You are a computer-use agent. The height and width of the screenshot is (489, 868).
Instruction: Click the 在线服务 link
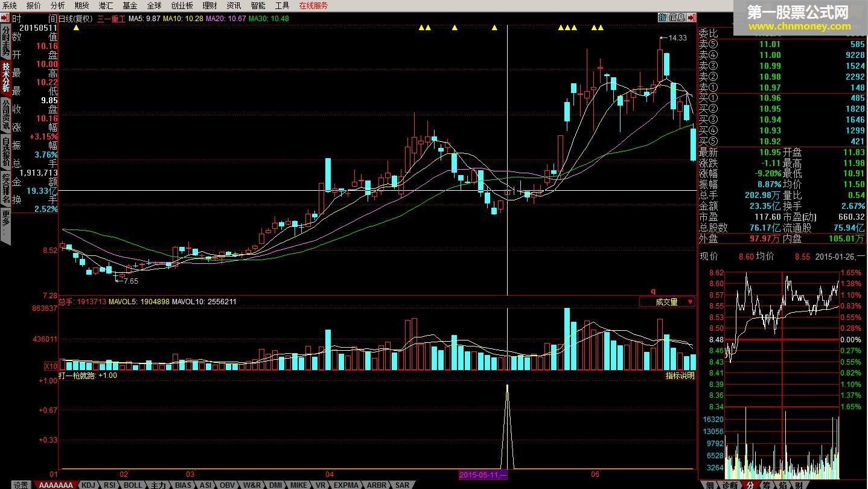[x=313, y=5]
